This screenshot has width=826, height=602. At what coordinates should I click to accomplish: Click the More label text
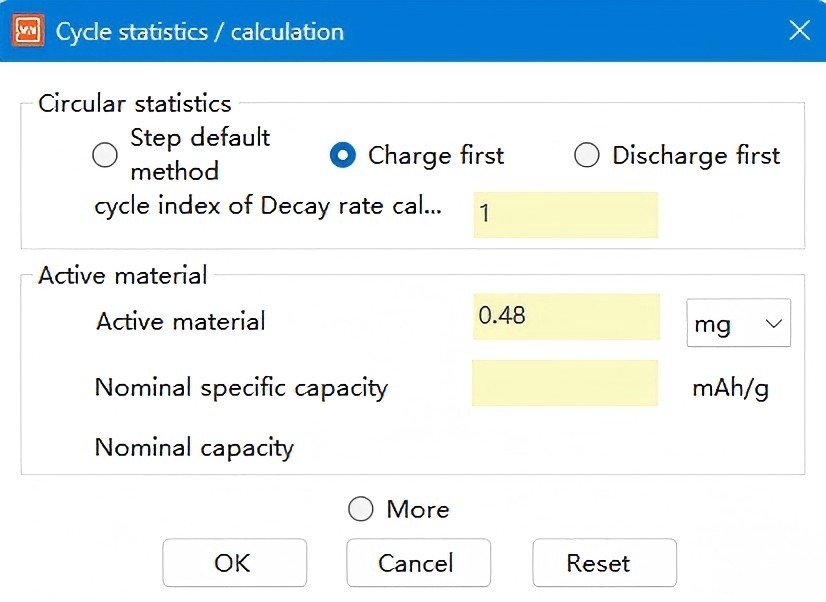(418, 509)
